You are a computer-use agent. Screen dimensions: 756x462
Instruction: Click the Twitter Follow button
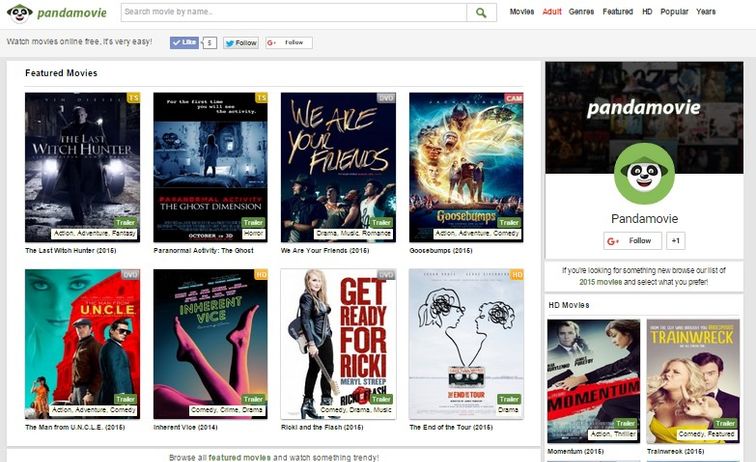241,43
